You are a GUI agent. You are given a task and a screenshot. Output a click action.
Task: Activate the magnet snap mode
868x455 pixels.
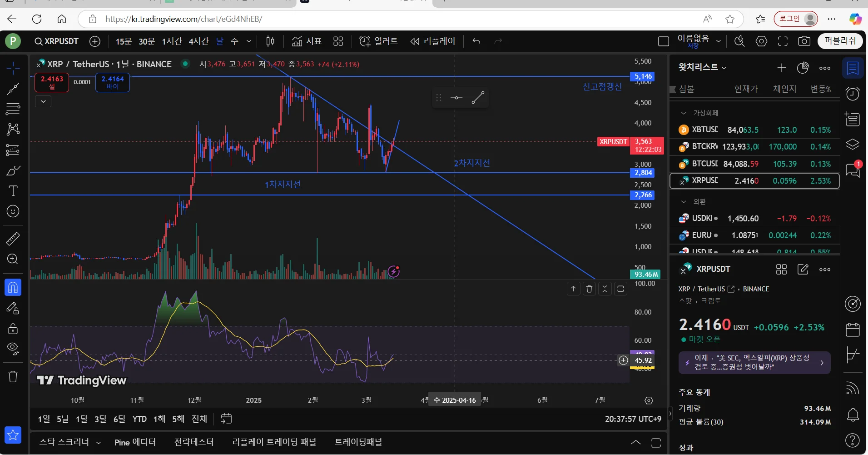pyautogui.click(x=13, y=287)
